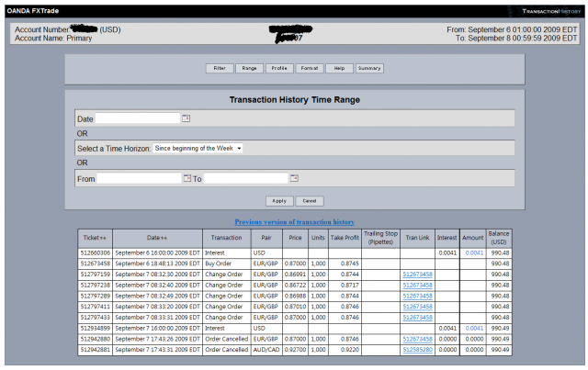This screenshot has height=370, width=588.
Task: Open Tran Link 512585280 in AUD/CAD row
Action: point(417,350)
